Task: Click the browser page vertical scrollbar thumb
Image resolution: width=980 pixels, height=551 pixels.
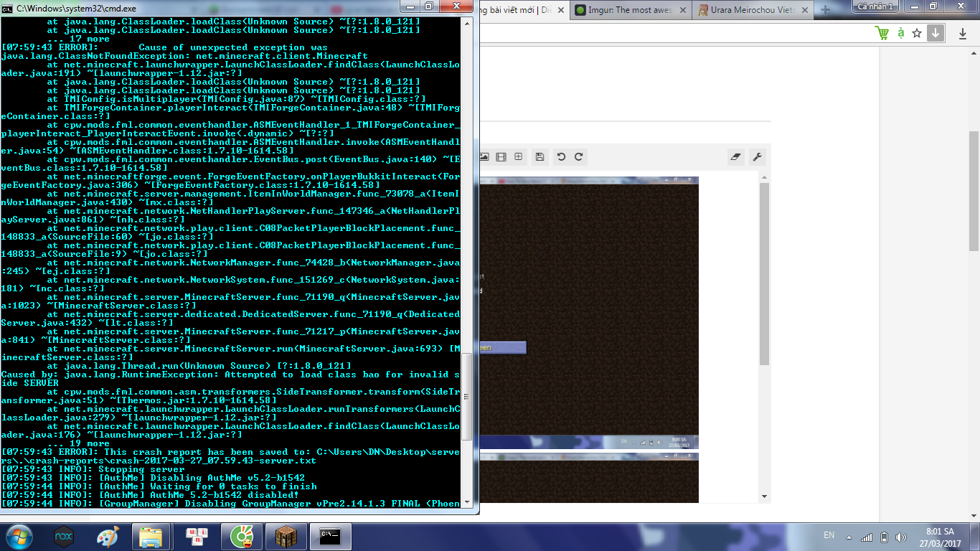Action: [974, 191]
